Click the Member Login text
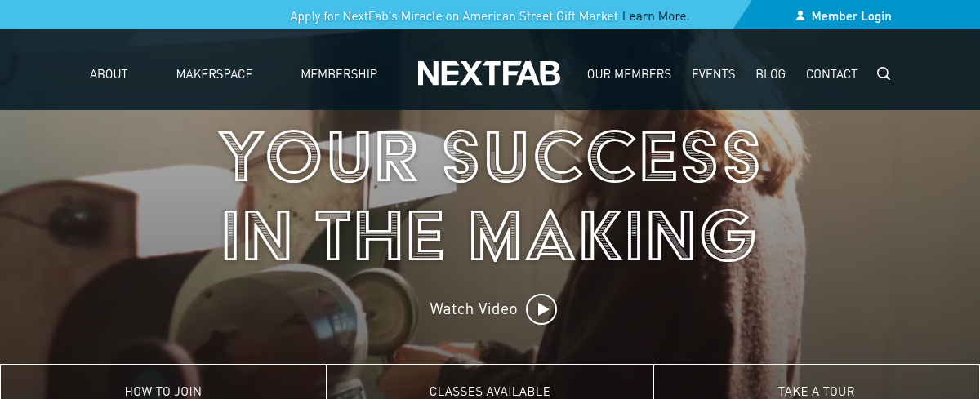Screen dimensions: 980x399 click(852, 16)
